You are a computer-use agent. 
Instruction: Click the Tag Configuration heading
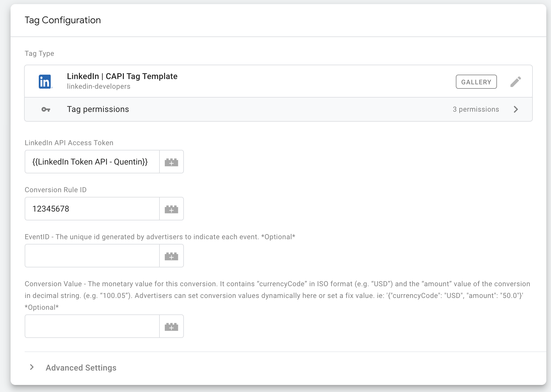coord(63,20)
